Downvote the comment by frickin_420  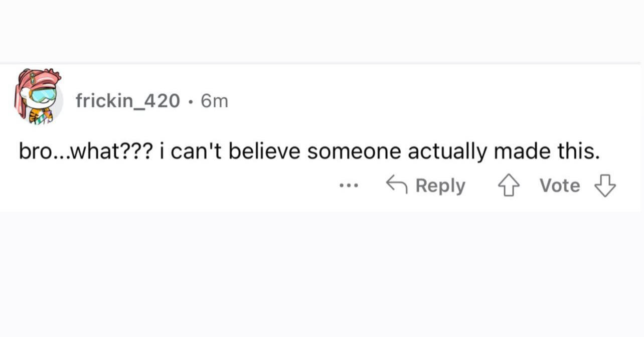pyautogui.click(x=604, y=186)
